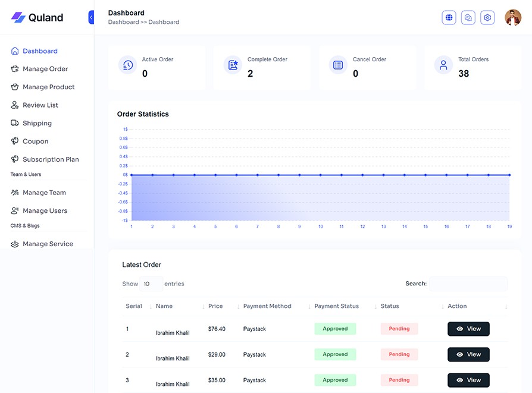
Task: Select Subscription Plan from sidebar
Action: pos(51,159)
